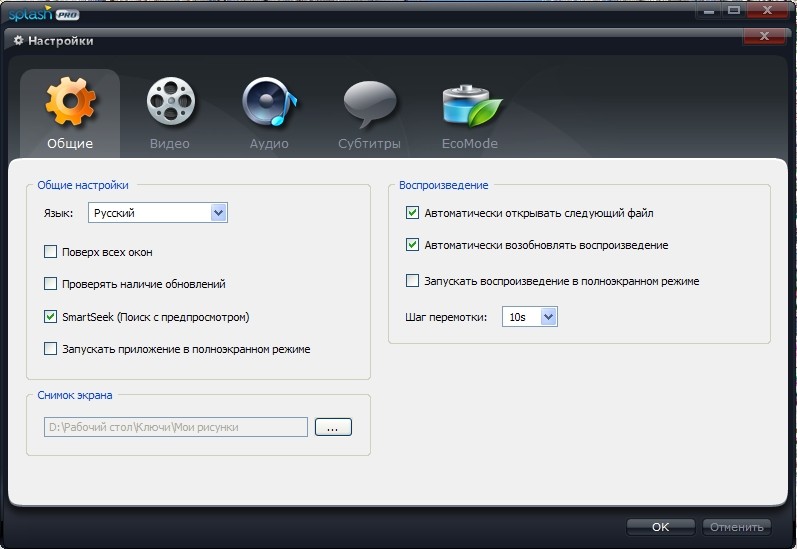797x549 pixels.
Task: Click the Отменить button
Action: pos(737,527)
